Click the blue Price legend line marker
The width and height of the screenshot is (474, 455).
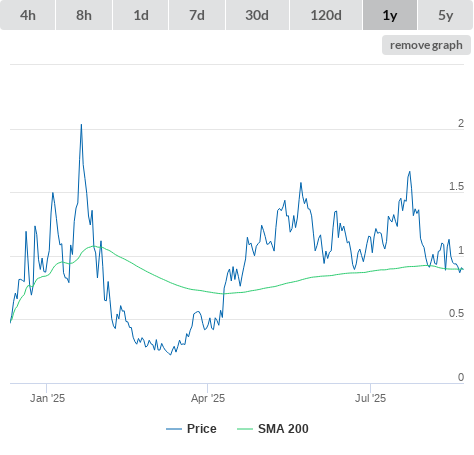(x=174, y=429)
